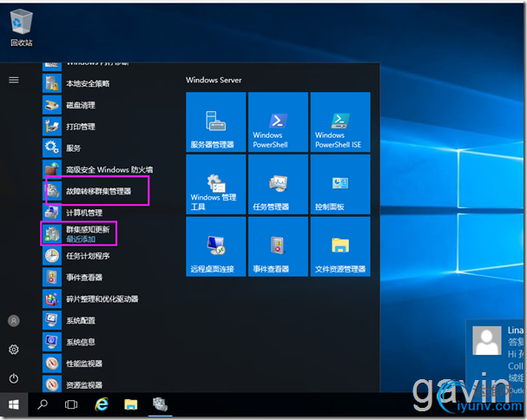Open Task View on the taskbar
Image resolution: width=527 pixels, height=420 pixels.
71,404
